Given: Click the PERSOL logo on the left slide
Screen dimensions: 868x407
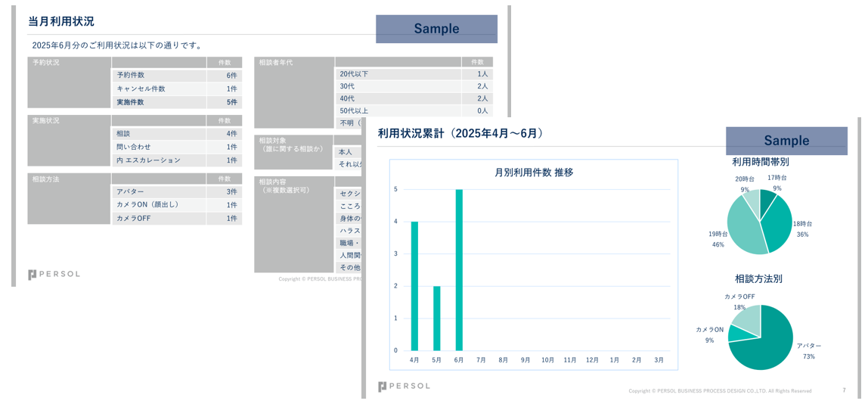Looking at the screenshot, I should tap(54, 275).
